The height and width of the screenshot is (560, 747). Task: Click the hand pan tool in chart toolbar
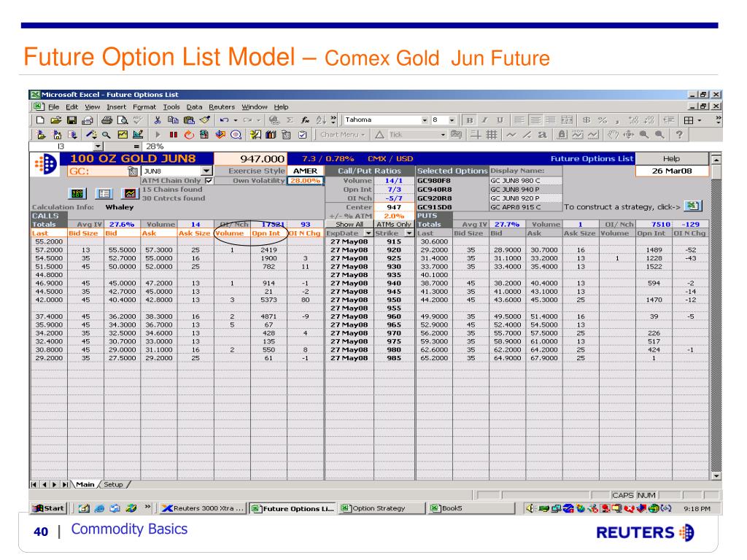click(x=613, y=135)
